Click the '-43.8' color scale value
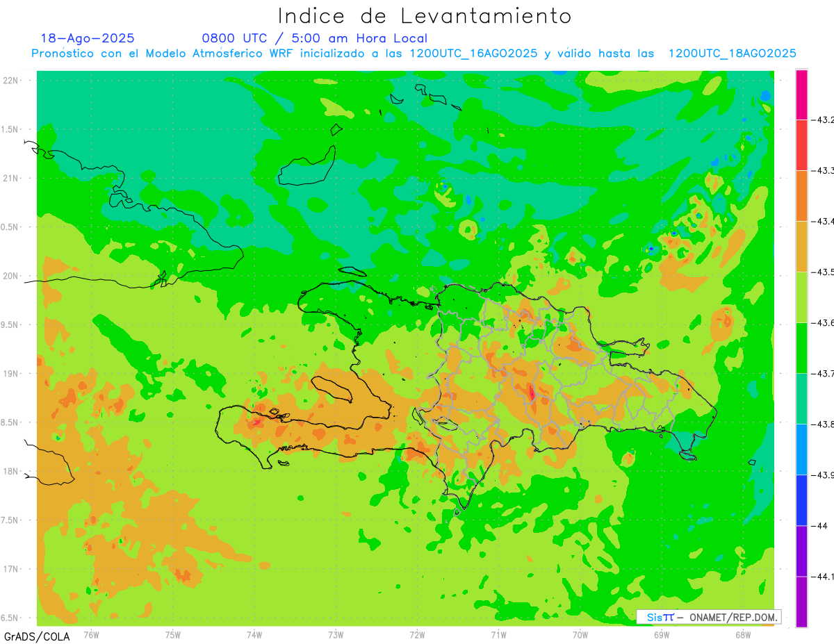This screenshot has height=644, width=834. point(821,424)
